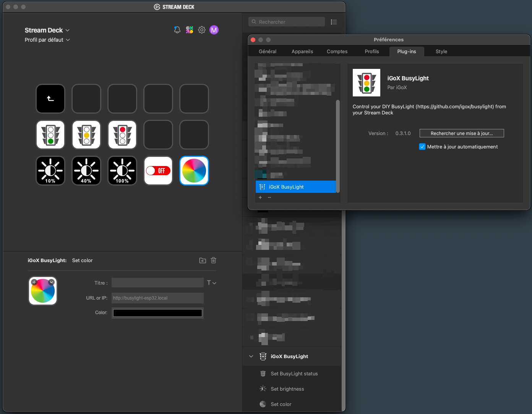Click the list view icon beside search
532x414 pixels.
click(334, 22)
